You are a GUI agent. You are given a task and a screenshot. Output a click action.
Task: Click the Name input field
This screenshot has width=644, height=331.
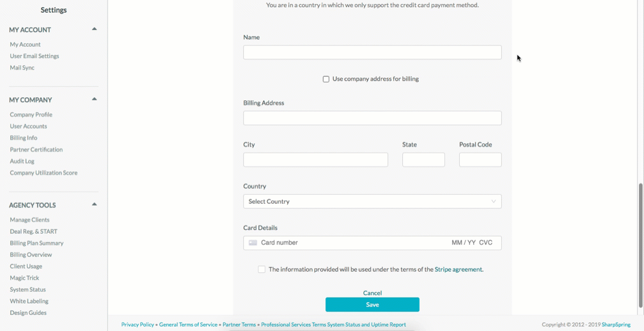coord(372,52)
